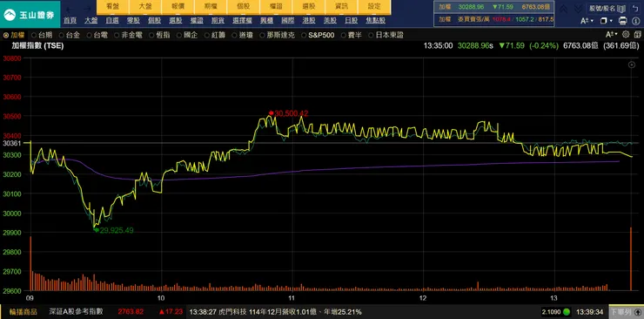Click the down chevron next to index ticker
This screenshot has width=644, height=319.
[578, 9]
